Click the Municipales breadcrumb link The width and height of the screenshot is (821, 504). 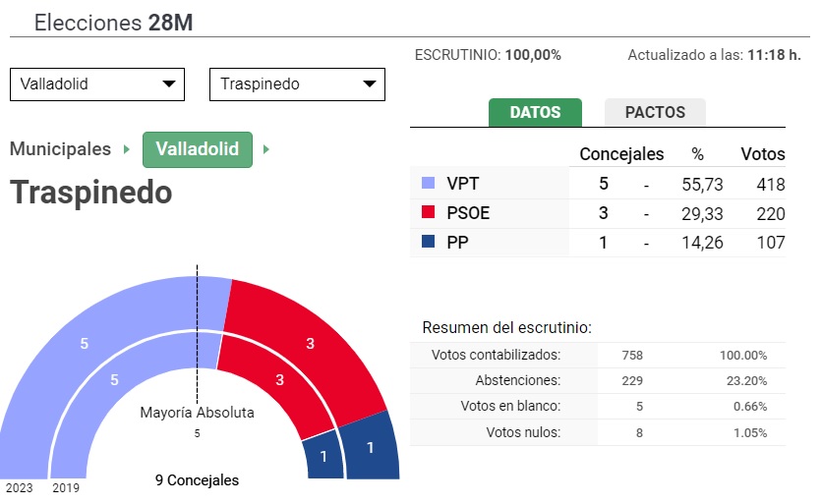tap(60, 149)
